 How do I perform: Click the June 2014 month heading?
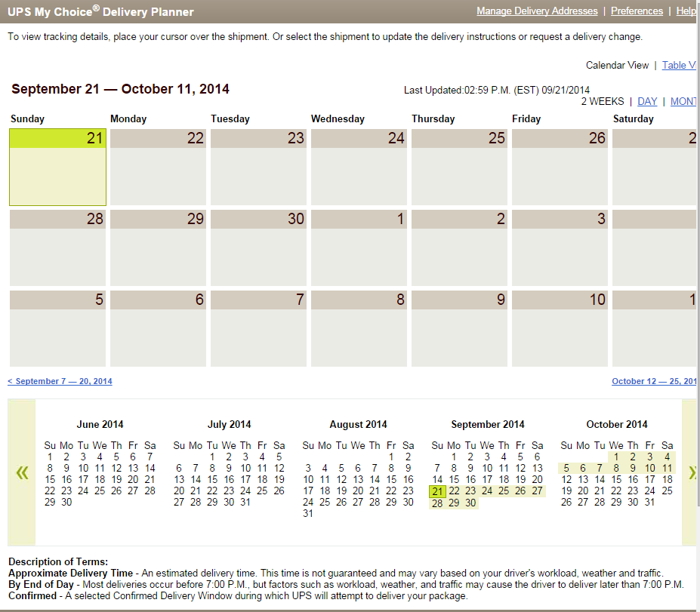tap(100, 424)
